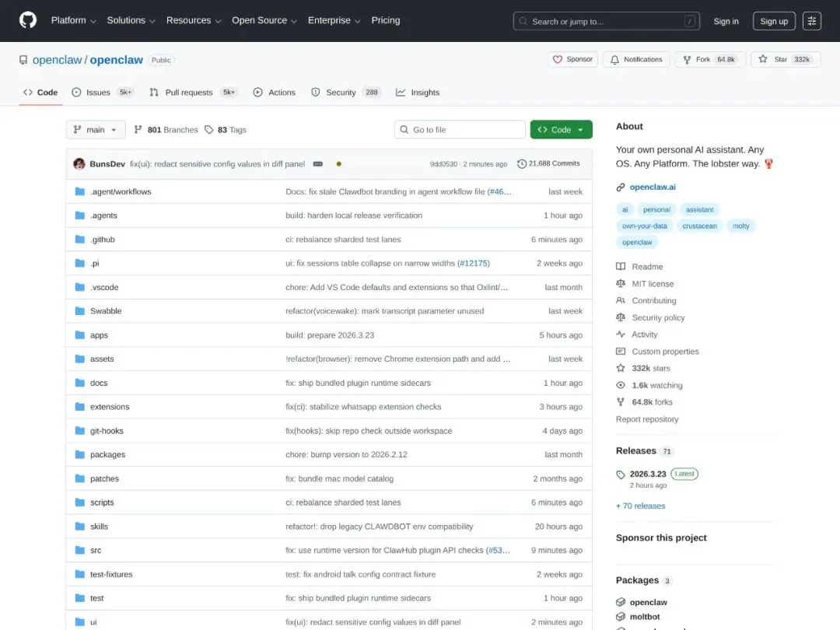Click the tag icon beside release 2026.3.23
This screenshot has width=840, height=630.
621,474
